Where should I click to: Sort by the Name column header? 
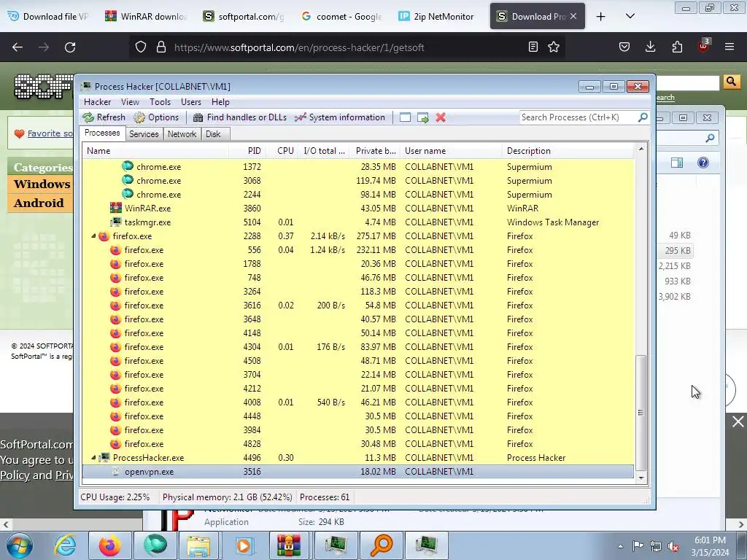click(x=155, y=151)
